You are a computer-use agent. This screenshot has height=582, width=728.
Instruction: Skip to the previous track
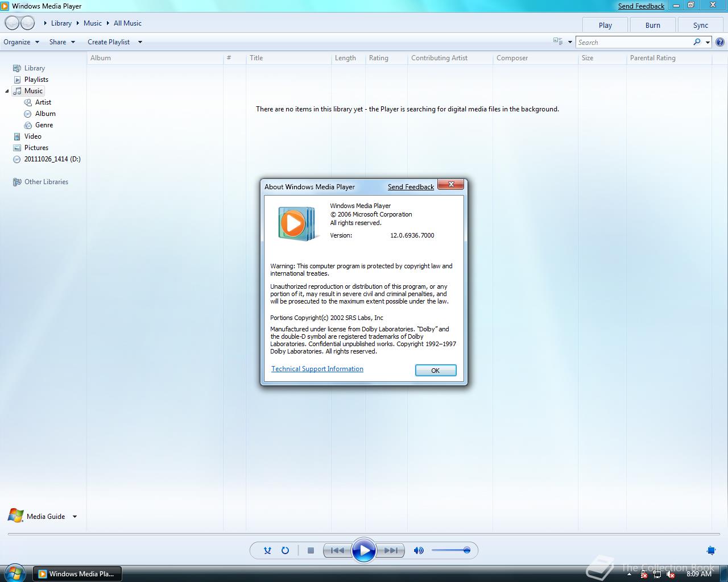point(337,550)
